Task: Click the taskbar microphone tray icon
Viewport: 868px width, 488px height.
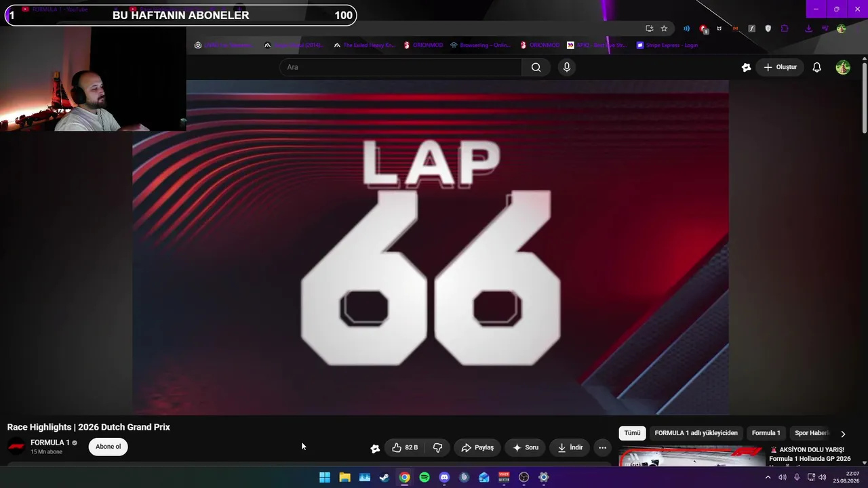Action: (797, 477)
